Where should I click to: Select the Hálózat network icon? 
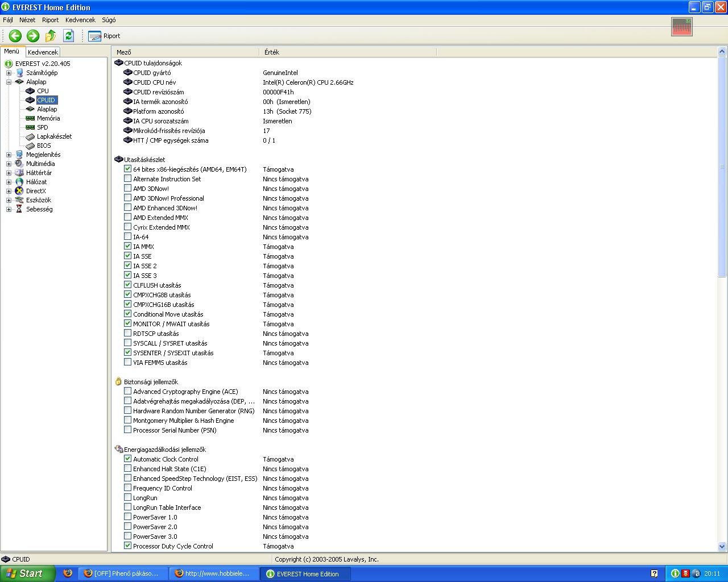(x=19, y=182)
